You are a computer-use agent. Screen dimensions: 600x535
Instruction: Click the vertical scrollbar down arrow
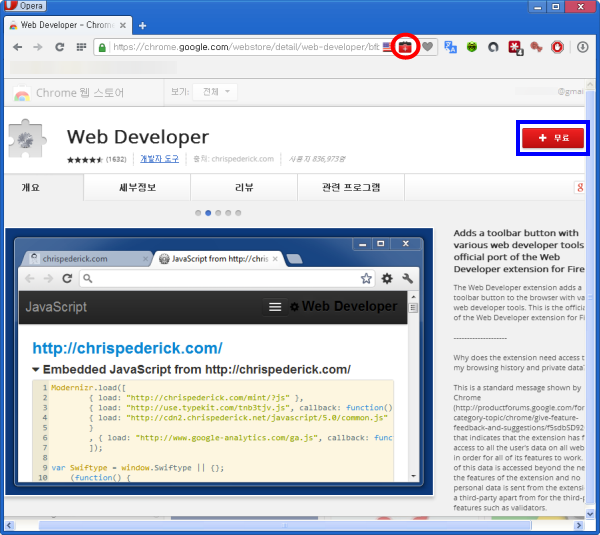[x=590, y=514]
